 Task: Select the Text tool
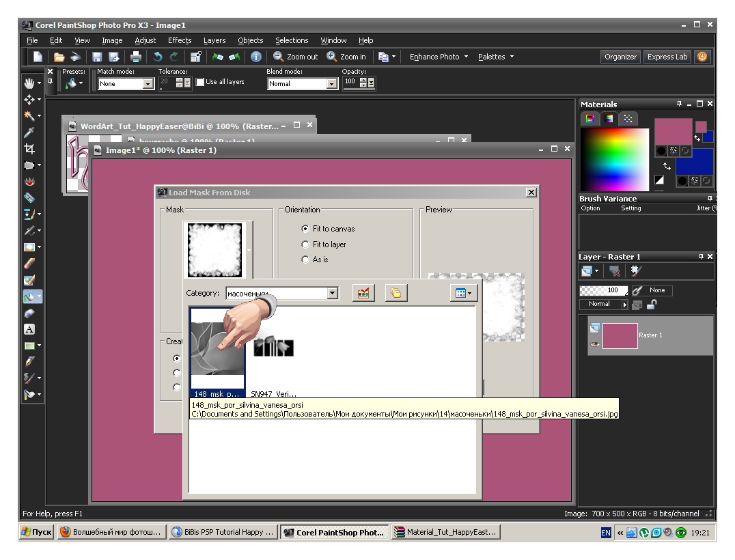(29, 329)
